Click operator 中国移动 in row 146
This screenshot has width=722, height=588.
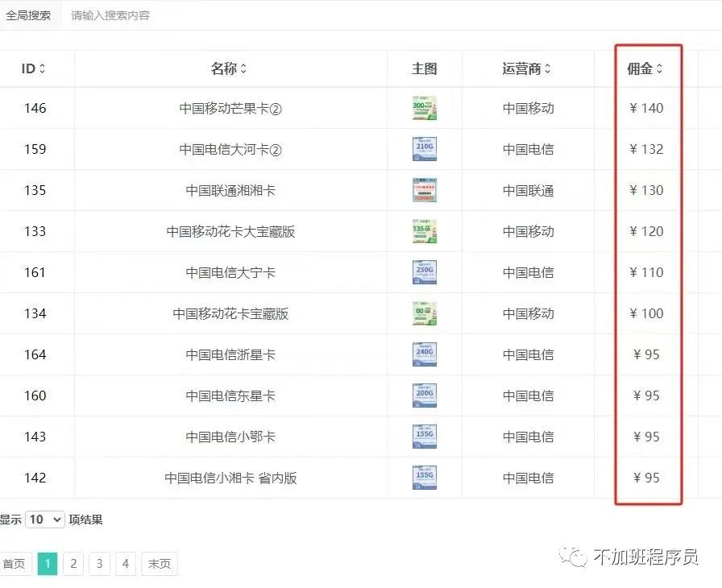coord(528,109)
